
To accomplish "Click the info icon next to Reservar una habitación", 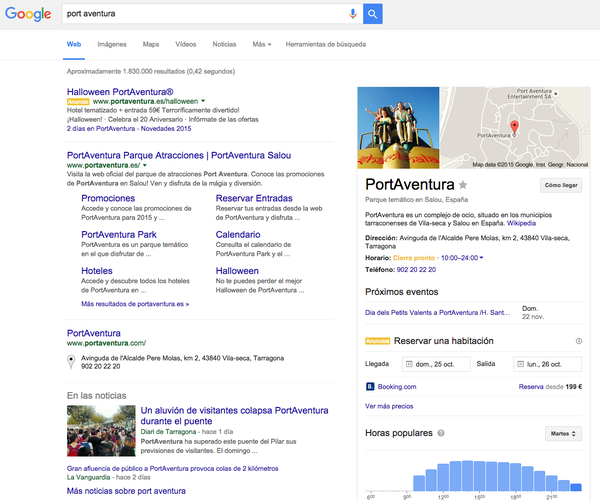I will click(579, 341).
